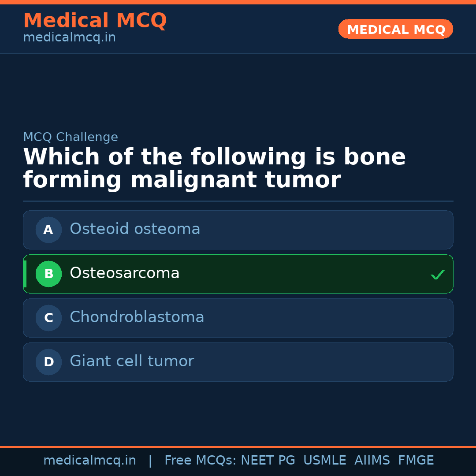Expand the MCQ Challenge section label
The width and height of the screenshot is (476, 476).
71,137
